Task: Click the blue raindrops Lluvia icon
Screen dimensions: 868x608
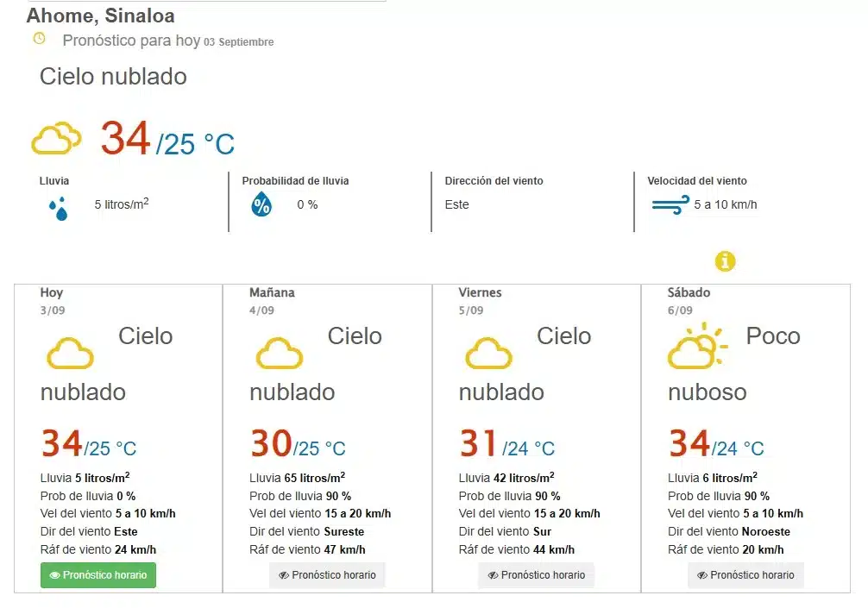Action: point(59,209)
